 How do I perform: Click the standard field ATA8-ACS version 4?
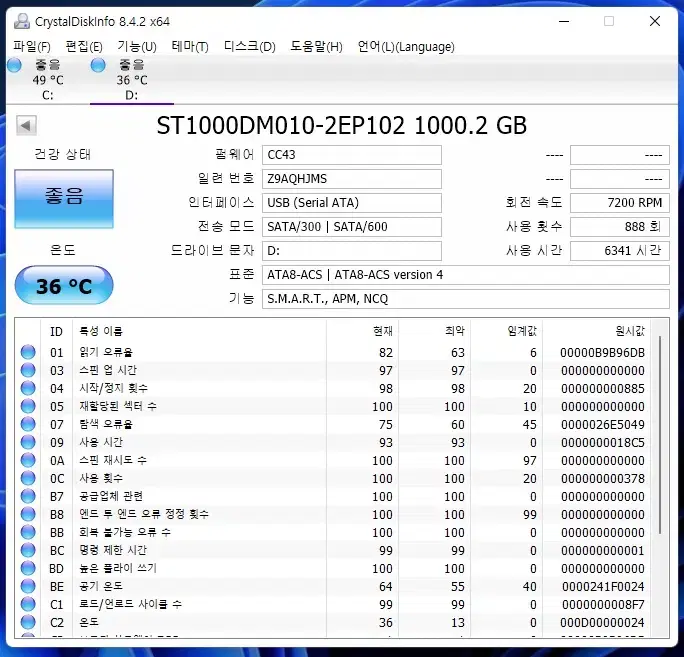pyautogui.click(x=465, y=275)
